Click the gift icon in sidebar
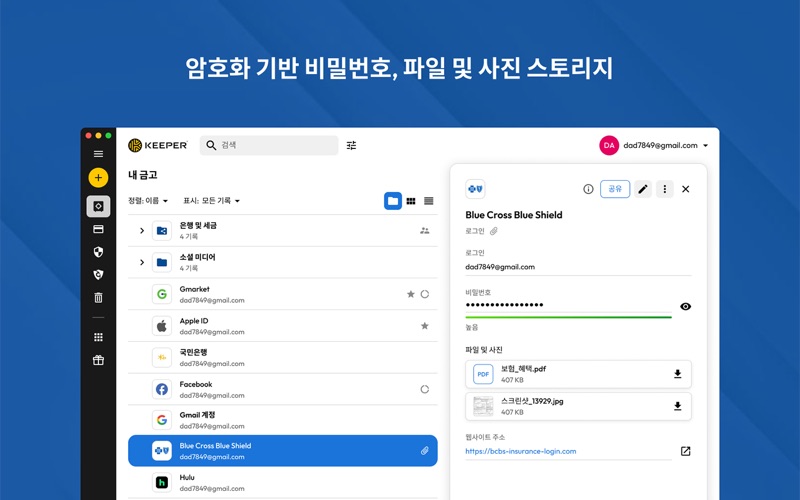Screen dimensions: 800x500 98,360
